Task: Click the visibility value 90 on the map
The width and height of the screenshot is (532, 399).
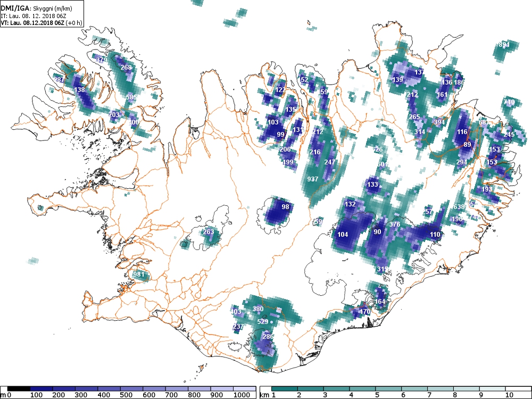Action: (377, 232)
